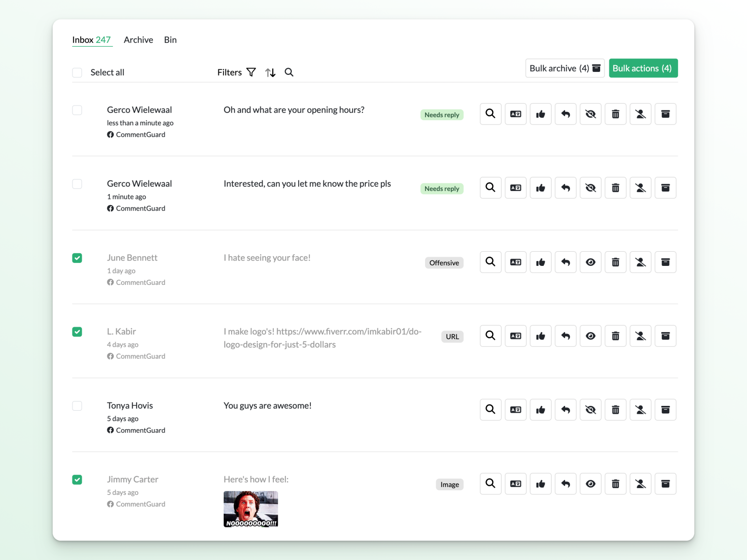This screenshot has width=747, height=560.
Task: Like Tonya Hovis's awesome comment
Action: pyautogui.click(x=541, y=409)
